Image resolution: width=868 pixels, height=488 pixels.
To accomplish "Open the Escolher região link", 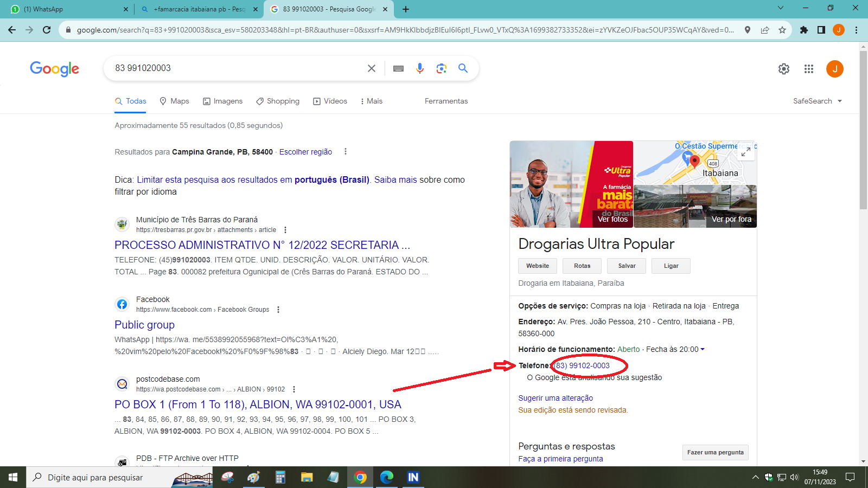I will (305, 152).
